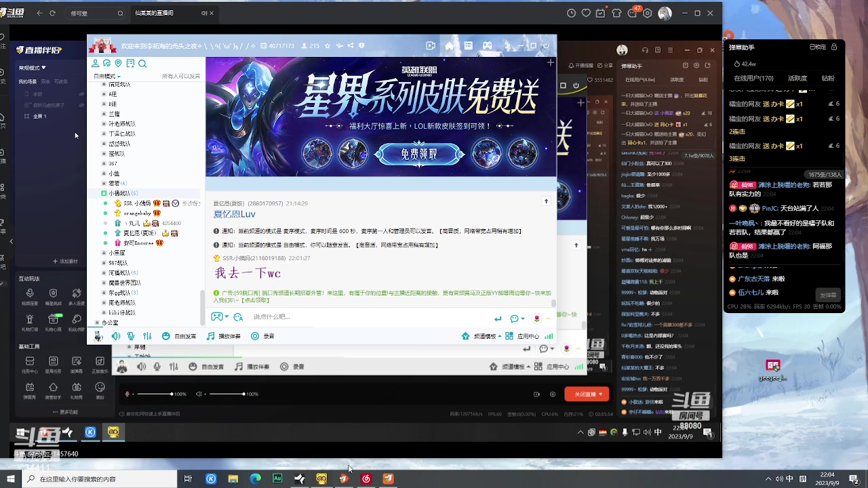Image resolution: width=868 pixels, height=488 pixels.
Task: Click the red 关闭直播 button
Action: pyautogui.click(x=586, y=394)
